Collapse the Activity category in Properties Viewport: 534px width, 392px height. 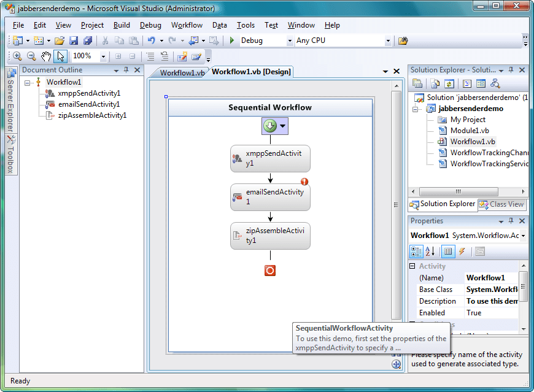coord(412,266)
